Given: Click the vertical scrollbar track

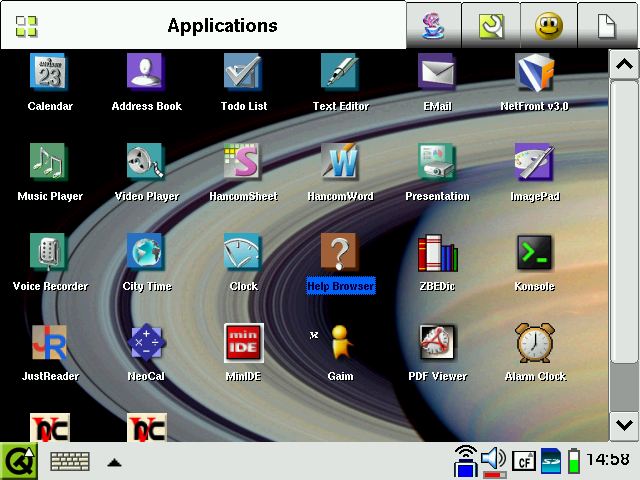Looking at the screenshot, I should (624, 387).
